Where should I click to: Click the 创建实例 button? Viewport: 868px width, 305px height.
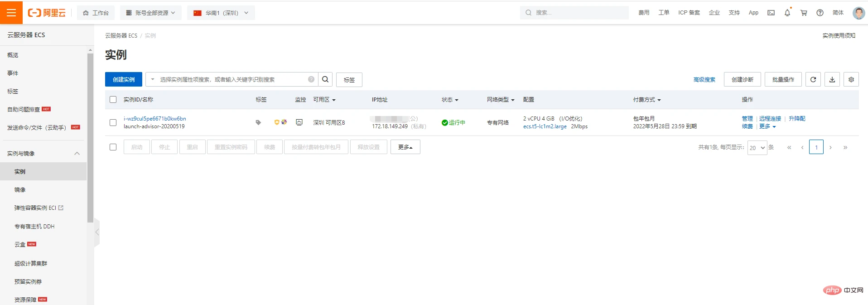click(x=124, y=79)
